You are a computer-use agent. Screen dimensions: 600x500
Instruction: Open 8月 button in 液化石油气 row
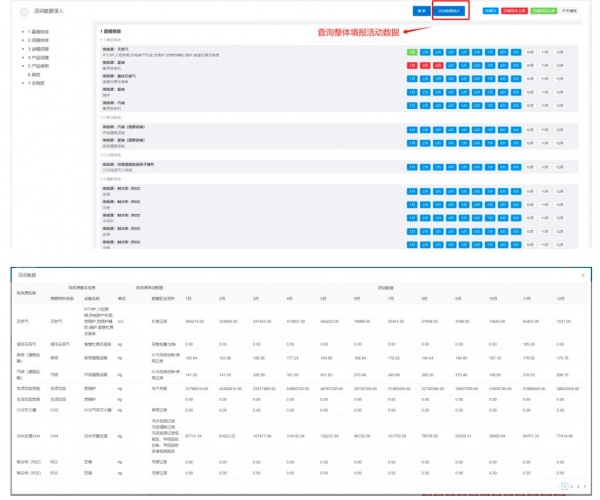[503, 79]
